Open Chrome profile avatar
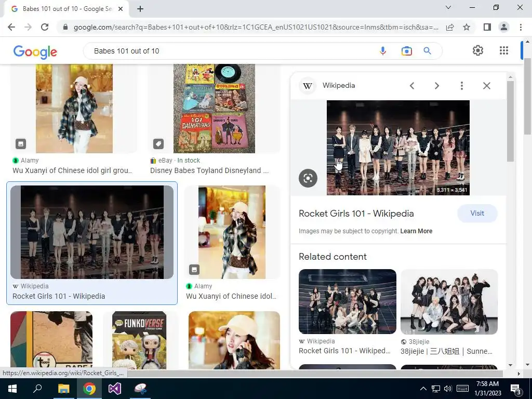The height and width of the screenshot is (399, 532). [504, 27]
